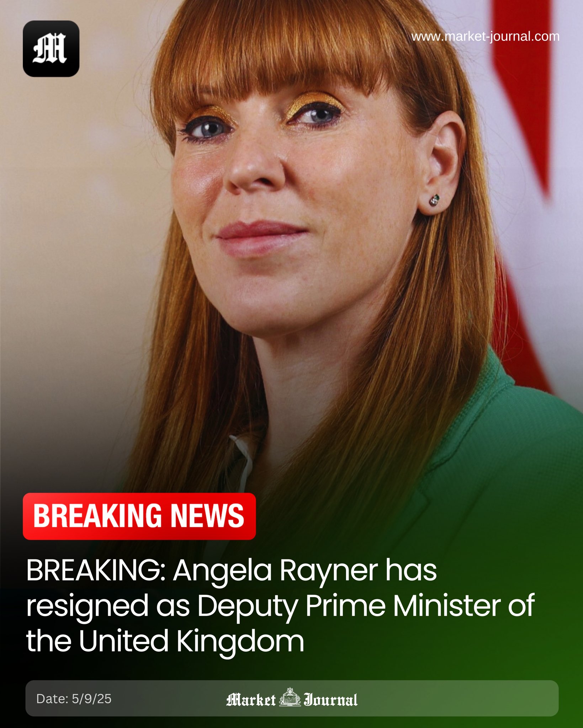
Task: Click the stud earring in the photo
Action: tap(435, 199)
